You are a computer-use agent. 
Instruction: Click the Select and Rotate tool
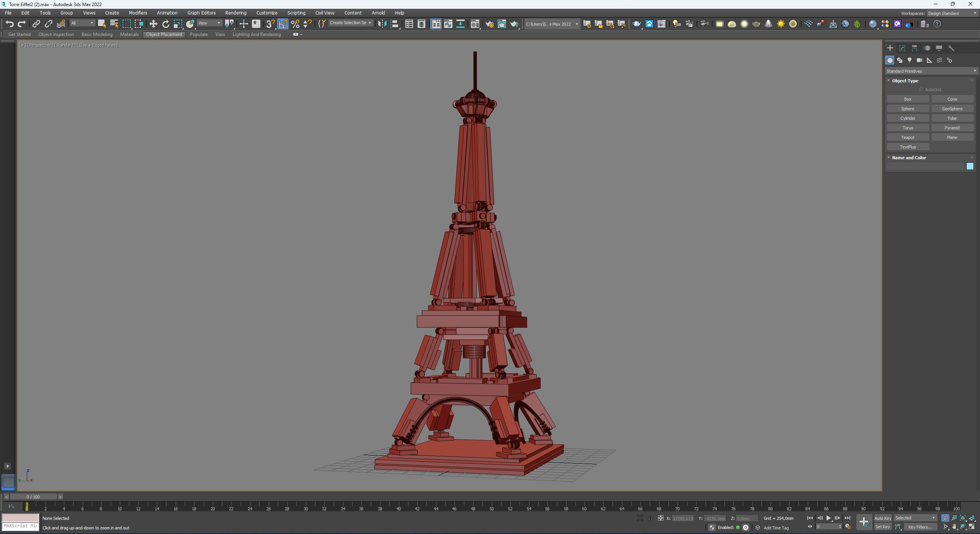click(166, 24)
